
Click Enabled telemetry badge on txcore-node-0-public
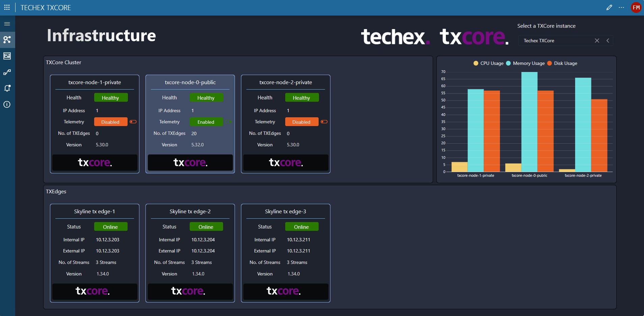(206, 122)
